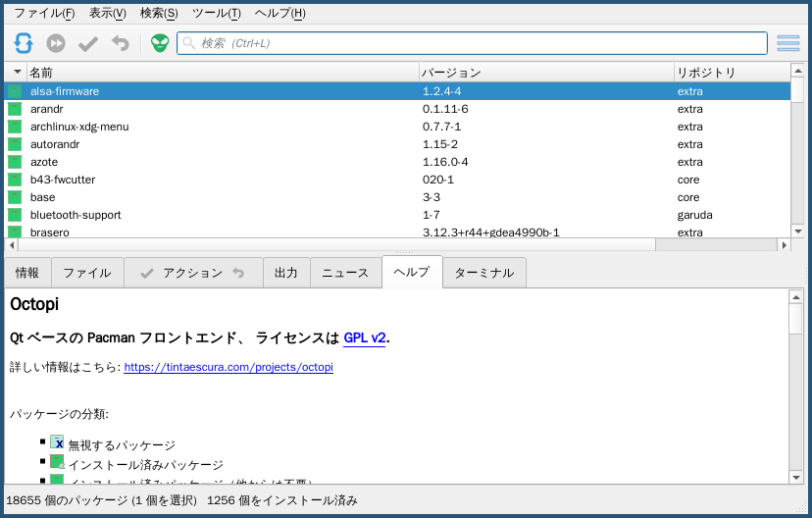Open the 検索(S) menu
Viewport: 812px width, 518px height.
159,13
